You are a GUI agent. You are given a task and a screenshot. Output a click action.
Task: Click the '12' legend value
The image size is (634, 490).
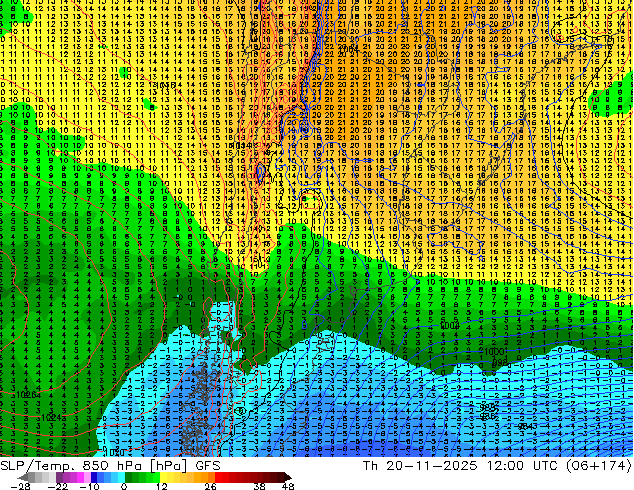[x=162, y=486]
